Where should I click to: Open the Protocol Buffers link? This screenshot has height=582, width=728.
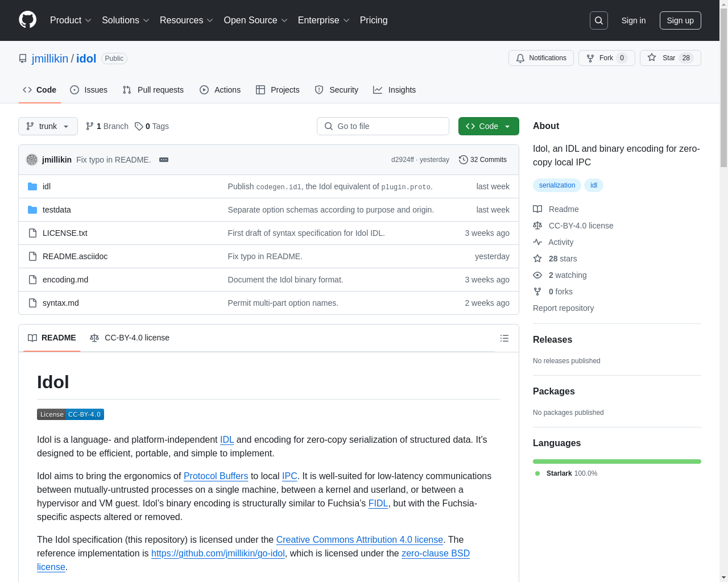(x=216, y=476)
